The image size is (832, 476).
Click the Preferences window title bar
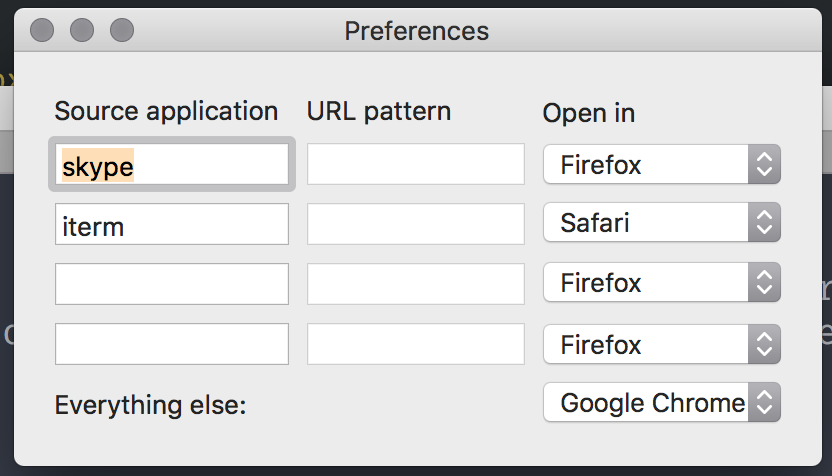click(417, 31)
